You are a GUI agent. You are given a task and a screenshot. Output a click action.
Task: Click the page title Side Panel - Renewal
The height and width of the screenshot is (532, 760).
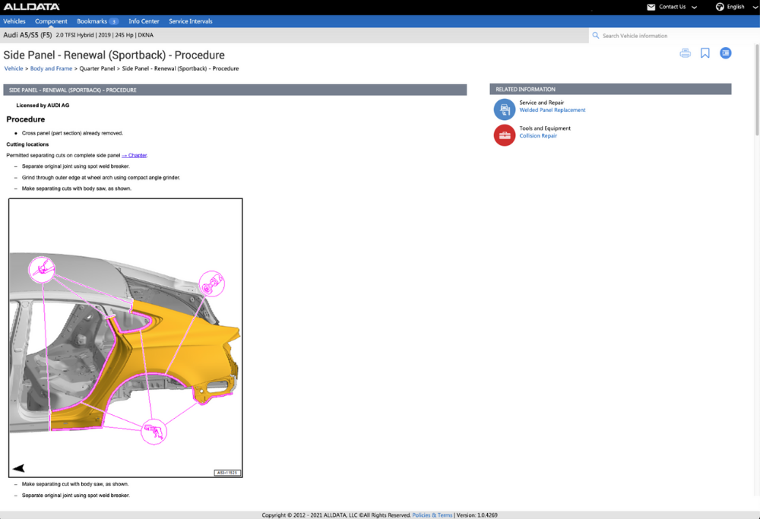(x=114, y=55)
